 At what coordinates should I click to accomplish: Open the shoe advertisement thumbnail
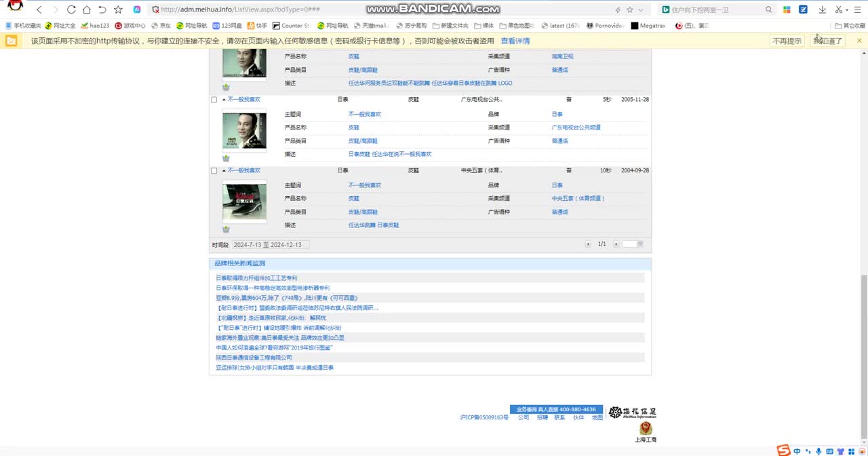tap(244, 202)
